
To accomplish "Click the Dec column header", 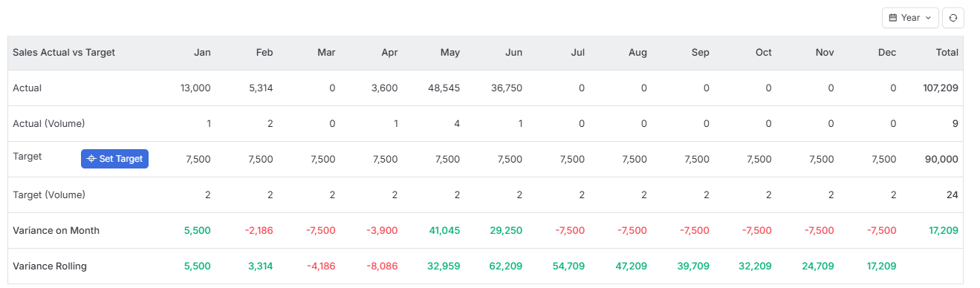I will coord(887,53).
